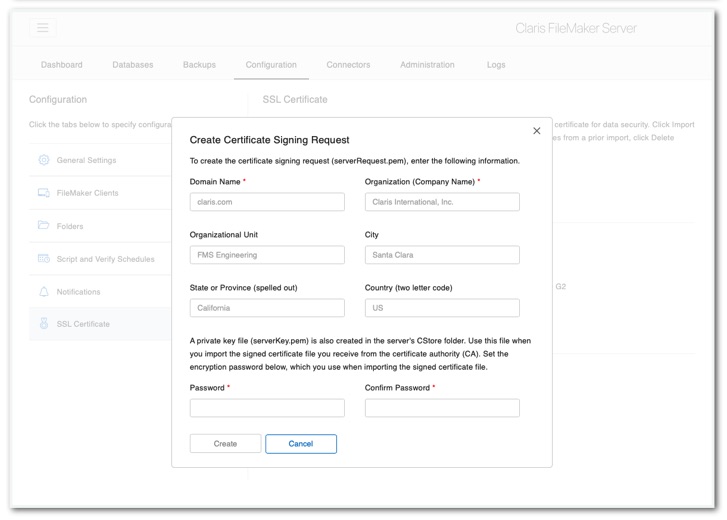The height and width of the screenshot is (520, 727).
Task: Switch to the Dashboard tab
Action: [x=62, y=65]
